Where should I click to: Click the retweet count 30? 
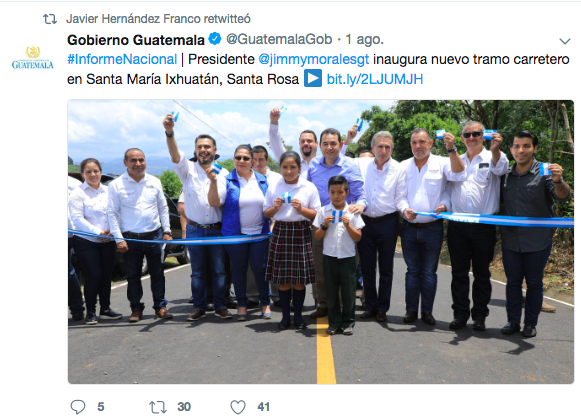(184, 407)
